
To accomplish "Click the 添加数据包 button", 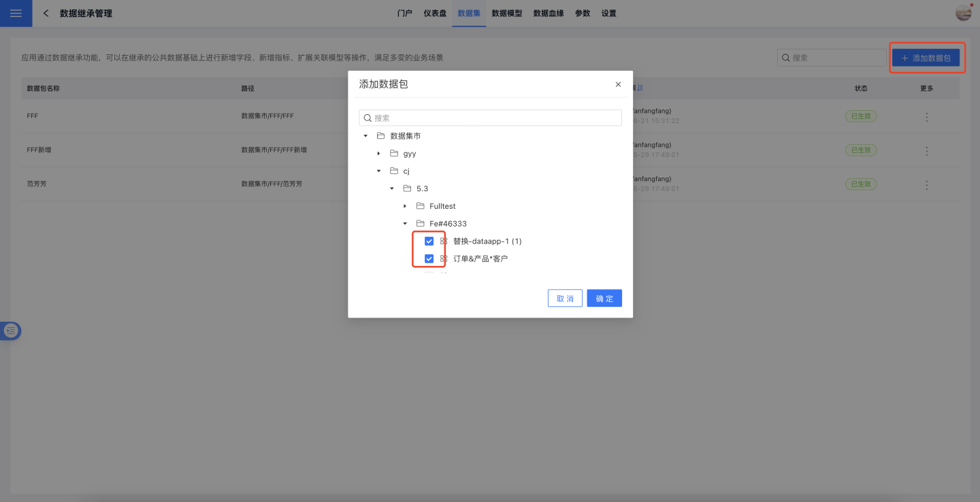I will click(x=926, y=58).
